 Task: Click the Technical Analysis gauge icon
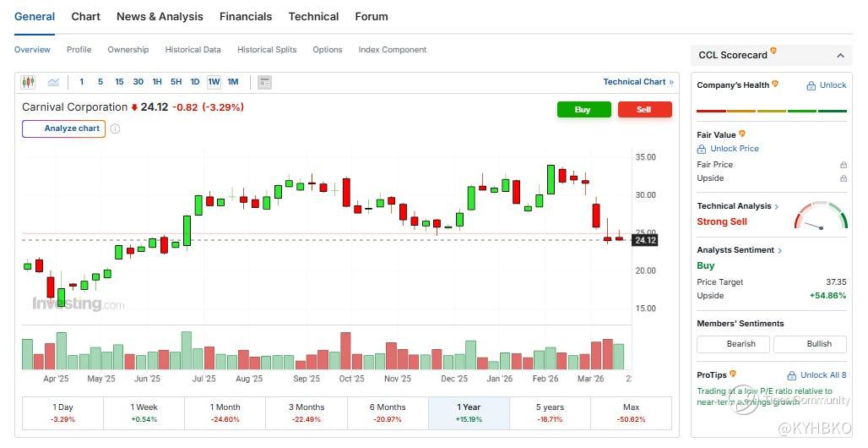coord(820,216)
